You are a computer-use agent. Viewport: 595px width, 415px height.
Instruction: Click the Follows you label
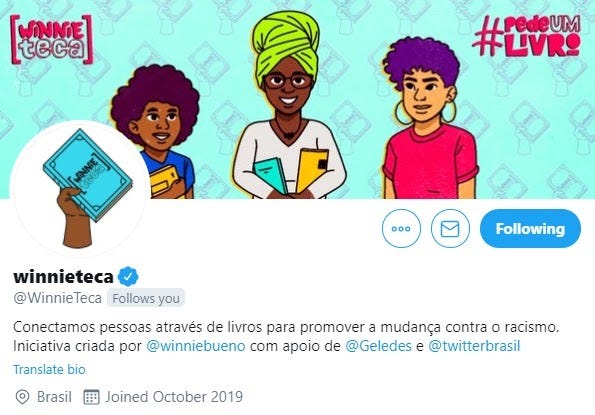(x=146, y=298)
